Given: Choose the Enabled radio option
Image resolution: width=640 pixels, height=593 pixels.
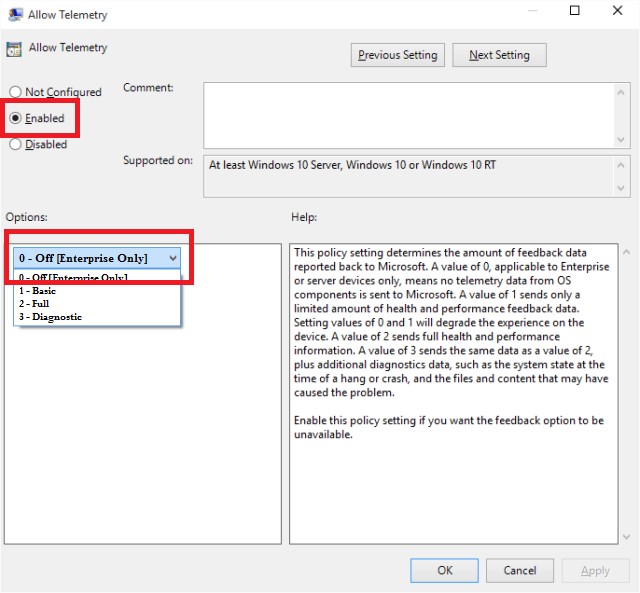Looking at the screenshot, I should click(16, 118).
